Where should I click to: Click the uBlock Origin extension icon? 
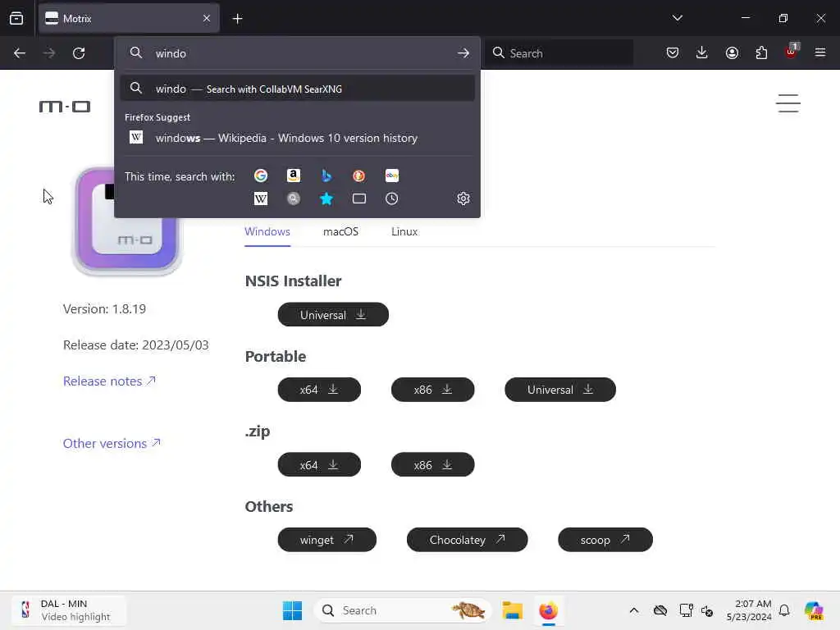tap(792, 52)
